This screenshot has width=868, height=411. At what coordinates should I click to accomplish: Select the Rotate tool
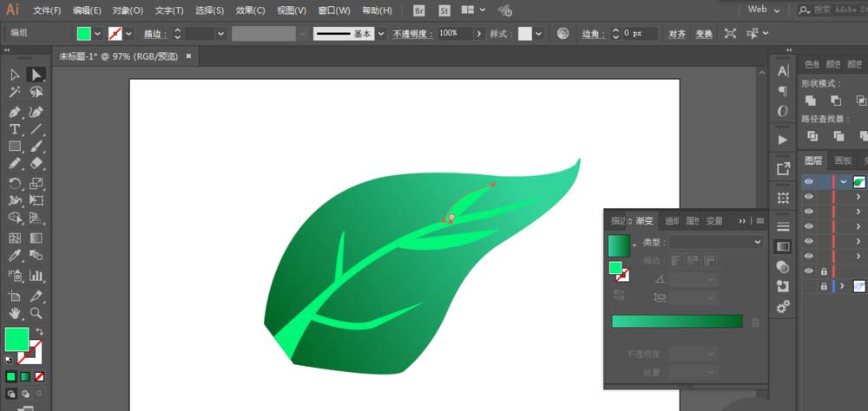click(15, 183)
